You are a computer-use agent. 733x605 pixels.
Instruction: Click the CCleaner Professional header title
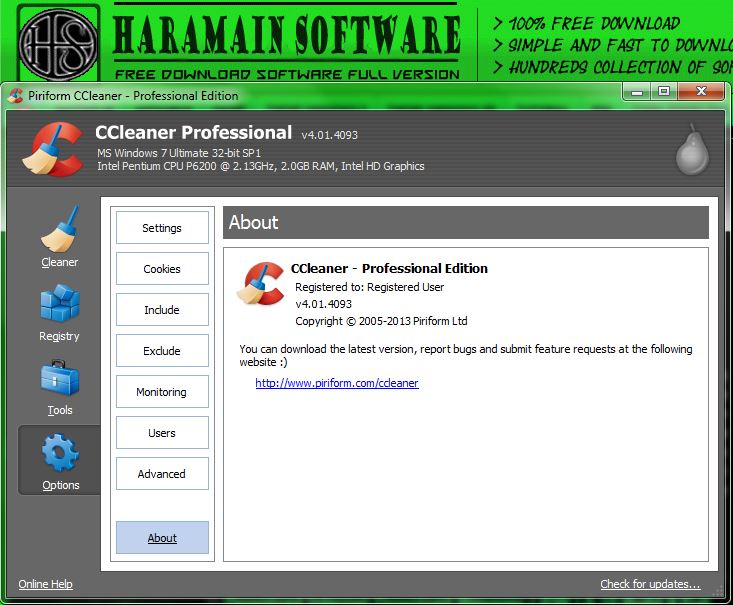pos(194,132)
